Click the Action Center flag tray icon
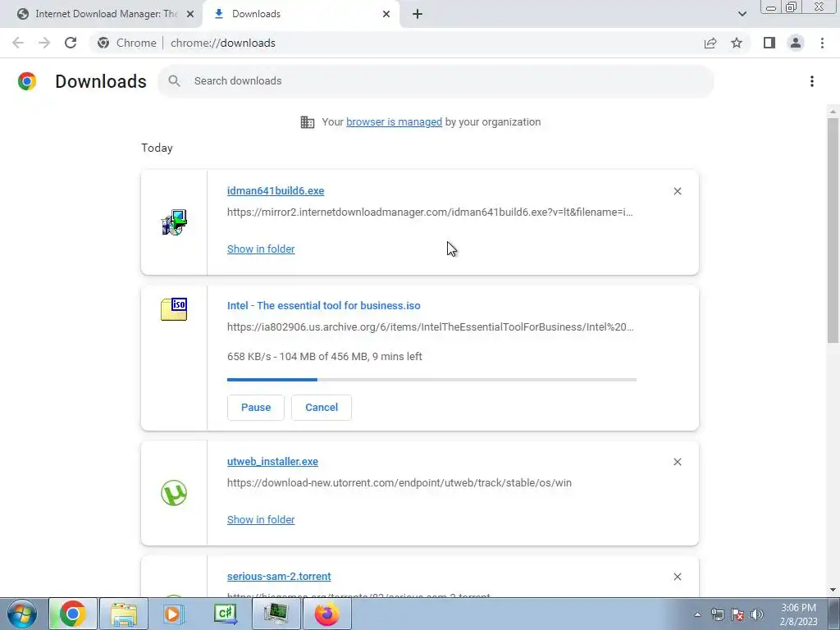The width and height of the screenshot is (840, 630). [737, 614]
